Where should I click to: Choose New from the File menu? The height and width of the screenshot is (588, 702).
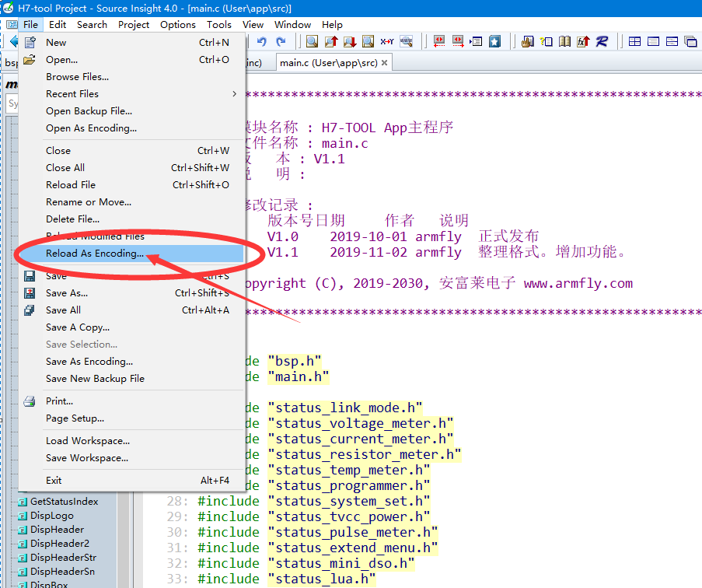pos(132,43)
